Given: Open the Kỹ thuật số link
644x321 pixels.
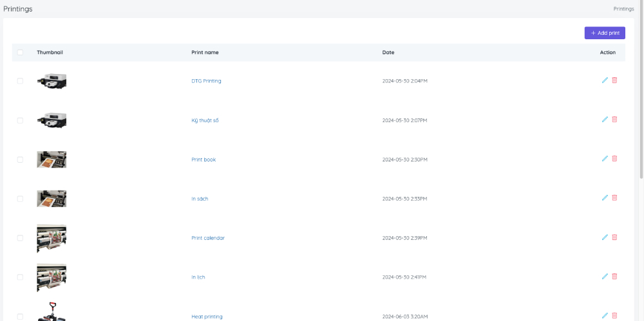Looking at the screenshot, I should pos(205,120).
